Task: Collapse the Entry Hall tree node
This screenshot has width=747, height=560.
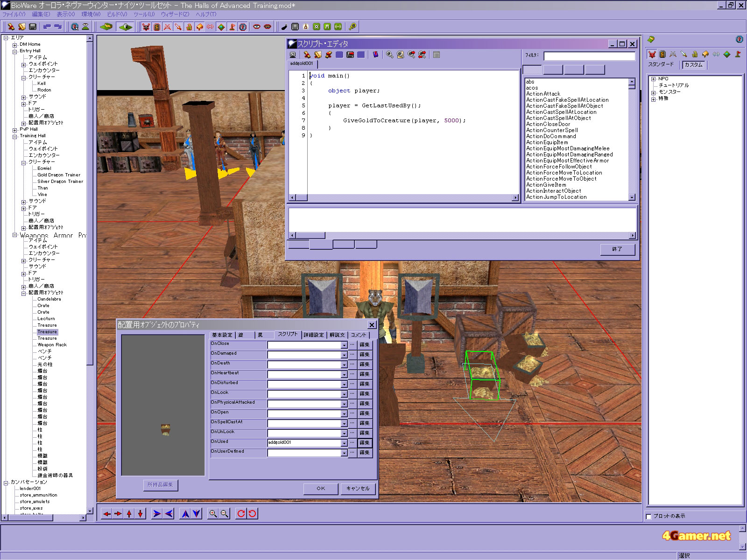Action: pyautogui.click(x=15, y=51)
